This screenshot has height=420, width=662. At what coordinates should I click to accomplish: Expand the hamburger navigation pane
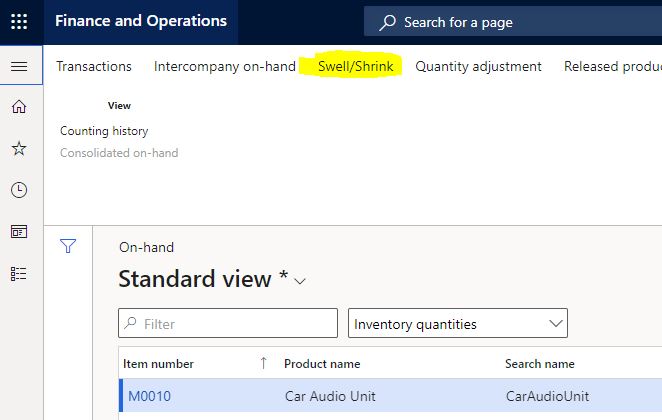pos(19,66)
